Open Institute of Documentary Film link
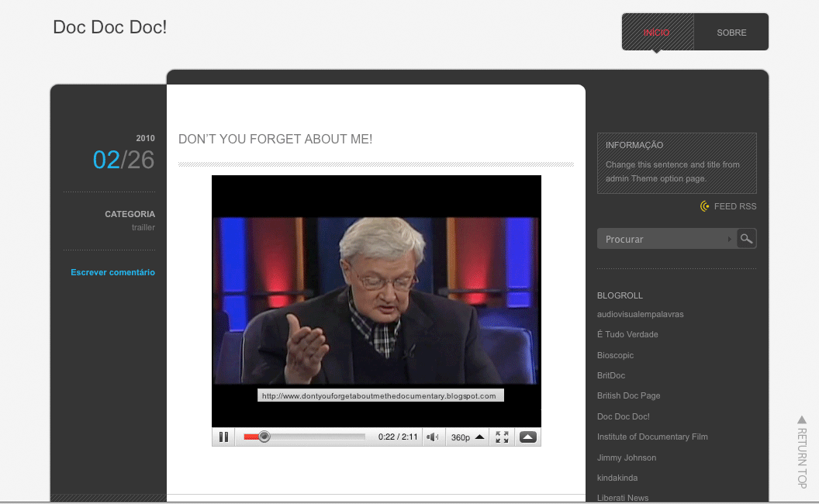This screenshot has width=819, height=504. click(x=652, y=437)
